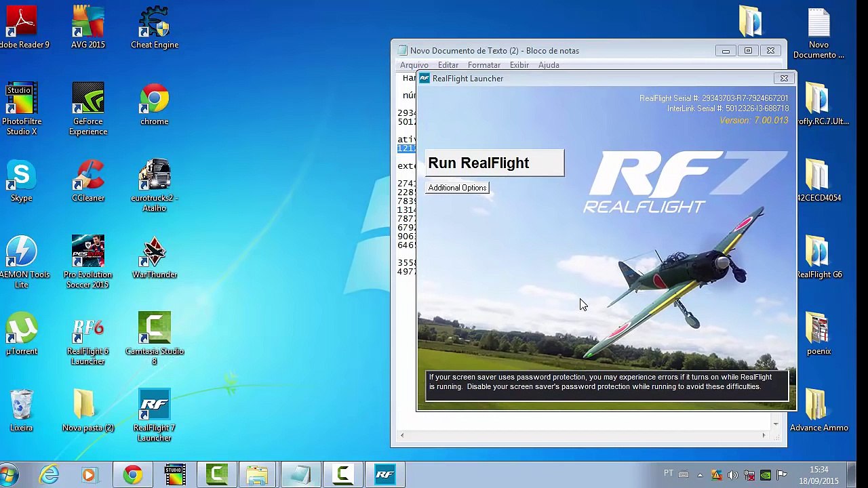Select the Skype desktop icon

tap(22, 182)
